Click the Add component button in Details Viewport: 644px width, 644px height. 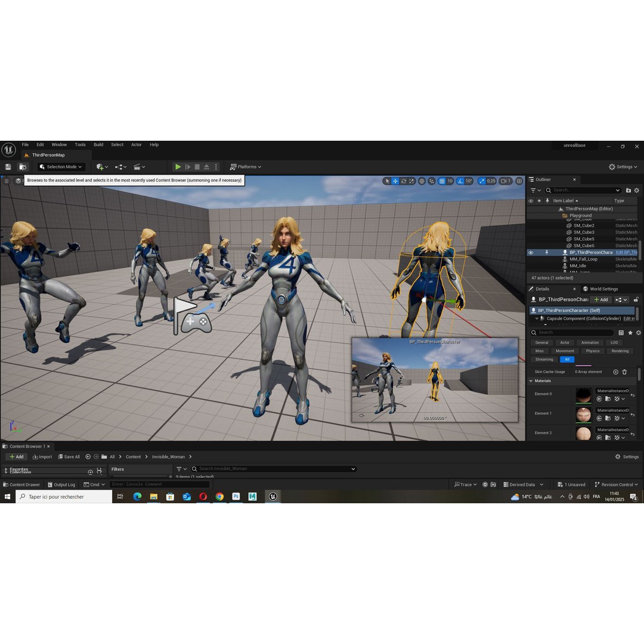click(601, 299)
